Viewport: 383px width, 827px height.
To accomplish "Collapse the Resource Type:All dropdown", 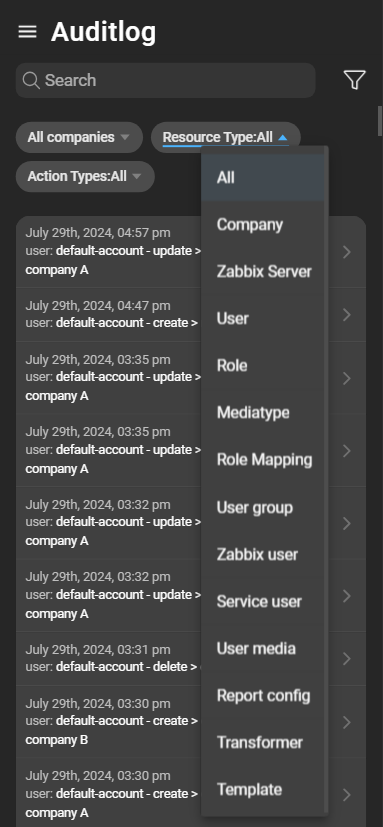I will click(226, 138).
